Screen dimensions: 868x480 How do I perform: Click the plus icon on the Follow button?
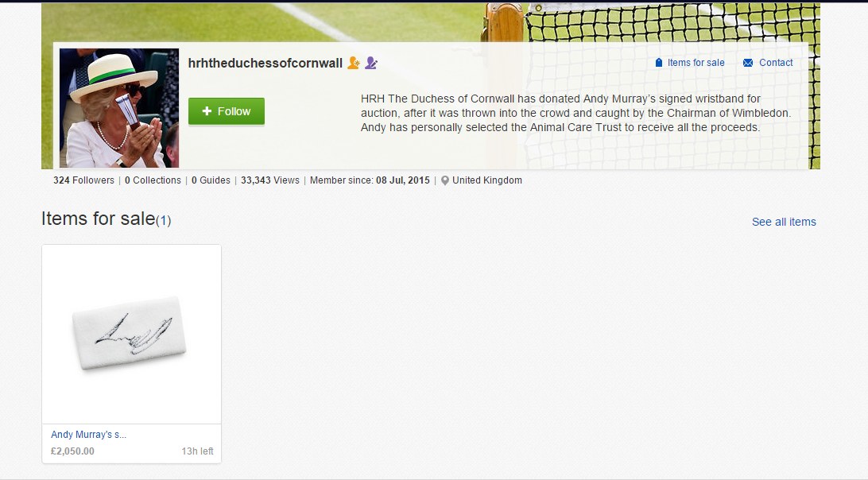point(207,111)
